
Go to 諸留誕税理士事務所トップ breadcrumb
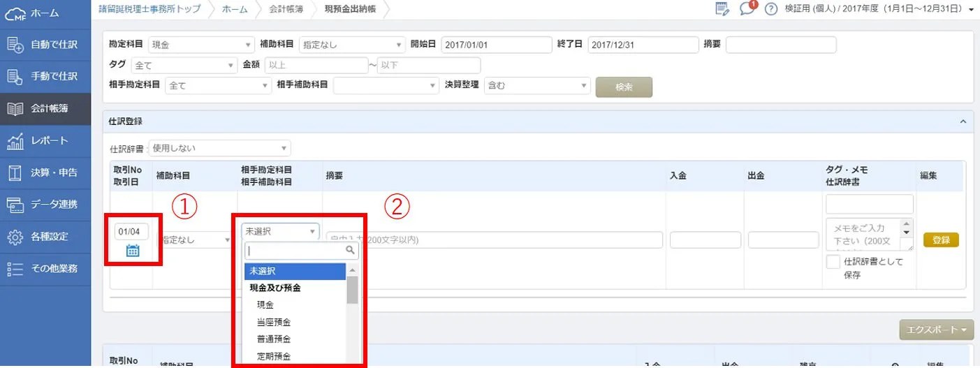click(x=150, y=9)
